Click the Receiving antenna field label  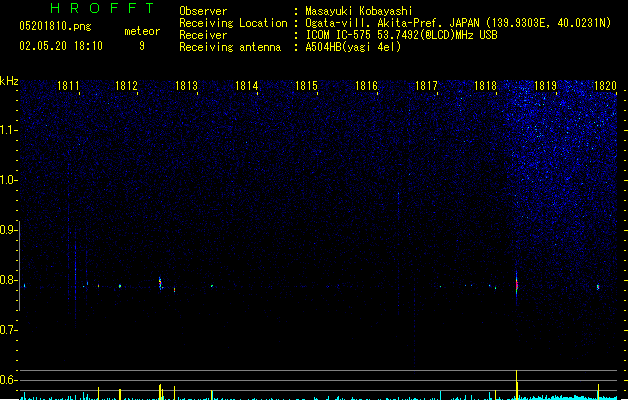tap(230, 47)
